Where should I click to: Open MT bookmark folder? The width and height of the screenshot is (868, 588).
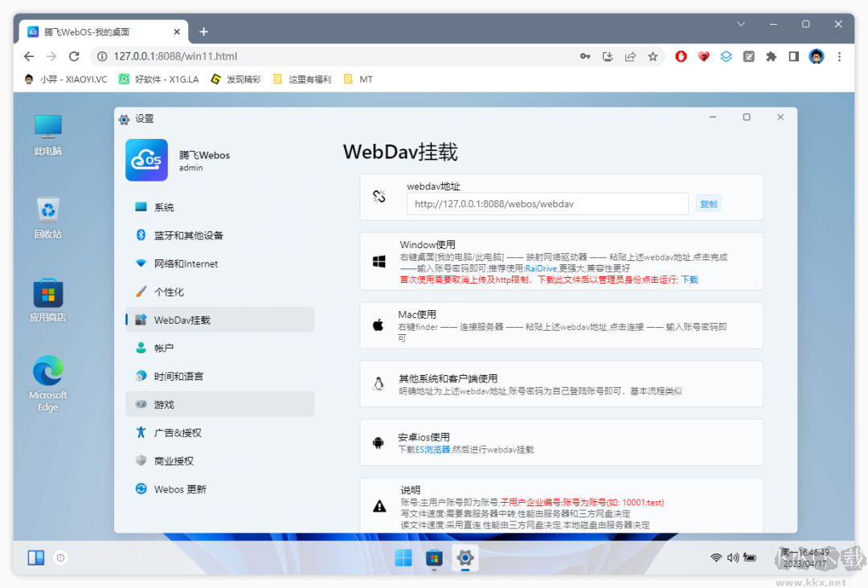tap(358, 80)
